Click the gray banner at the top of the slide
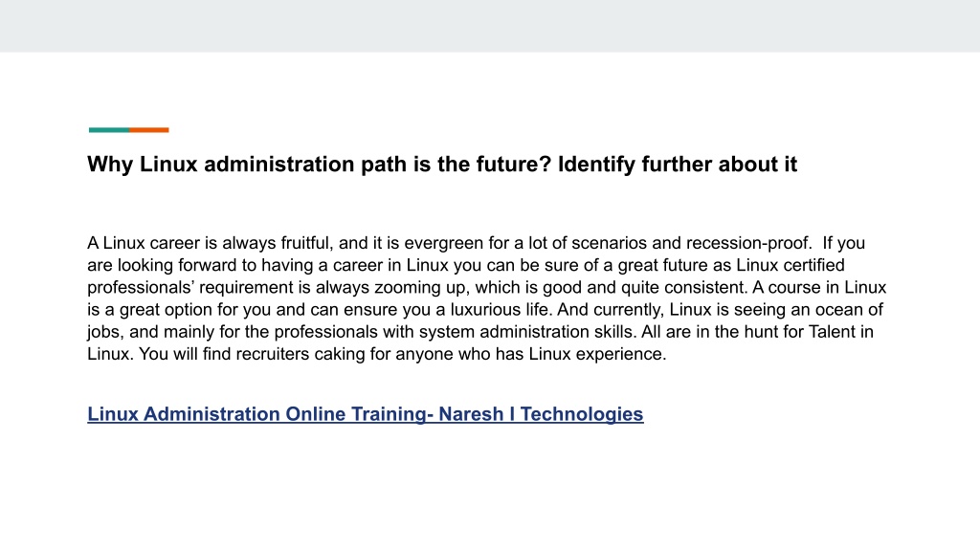980x551 pixels. (490, 26)
